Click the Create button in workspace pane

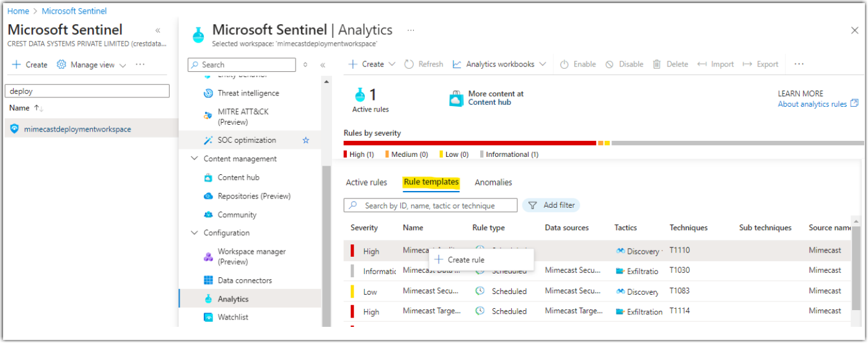tap(30, 65)
